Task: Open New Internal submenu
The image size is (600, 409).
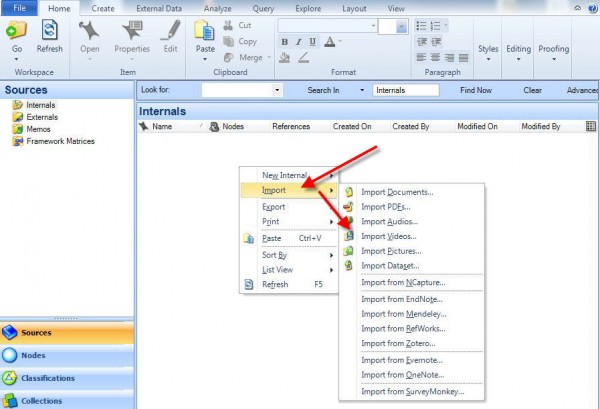Action: click(289, 175)
